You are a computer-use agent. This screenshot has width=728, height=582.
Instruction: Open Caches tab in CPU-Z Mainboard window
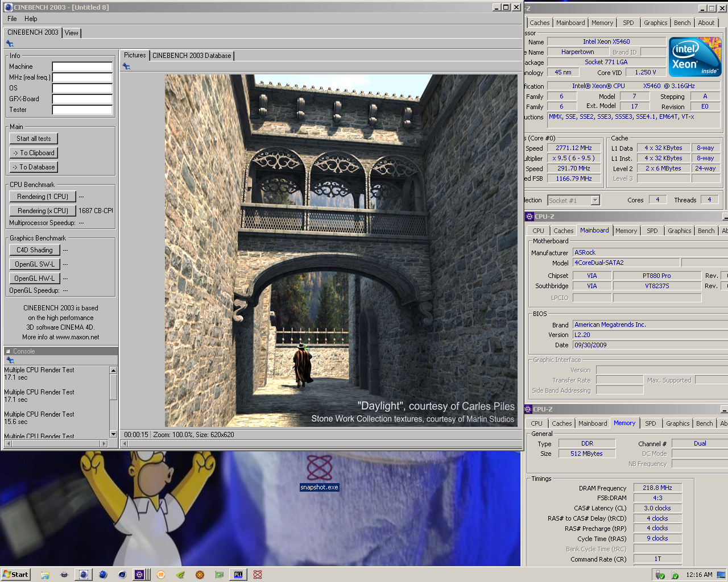(564, 231)
